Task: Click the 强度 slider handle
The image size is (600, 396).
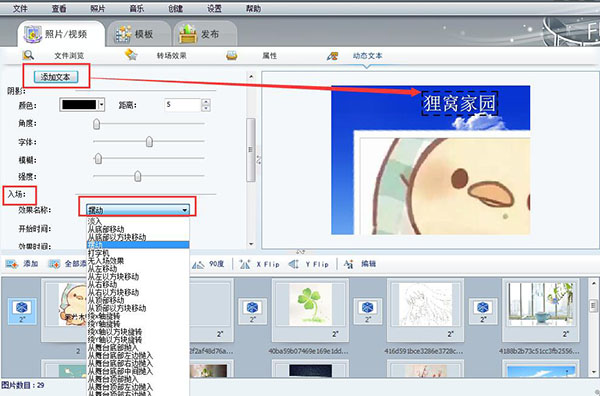Action: (137, 176)
